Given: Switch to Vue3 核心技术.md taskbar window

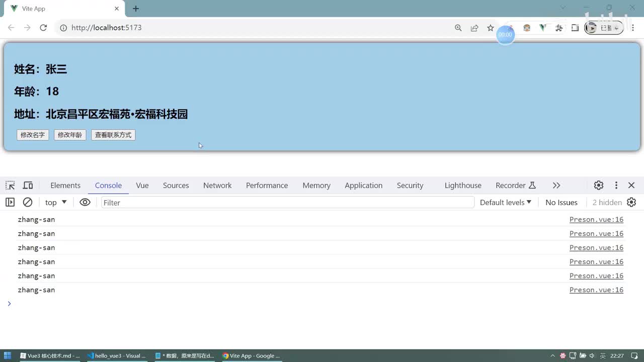Looking at the screenshot, I should pyautogui.click(x=49, y=355).
